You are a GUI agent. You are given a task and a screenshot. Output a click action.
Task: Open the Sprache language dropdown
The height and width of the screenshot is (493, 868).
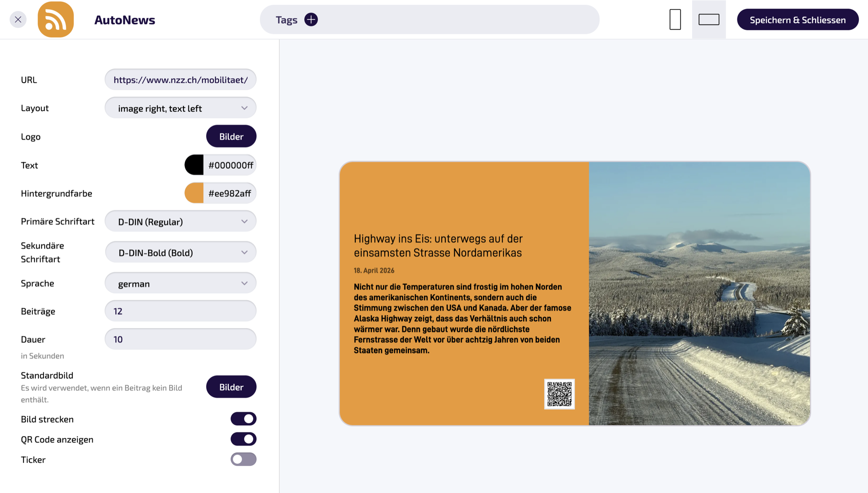[180, 283]
